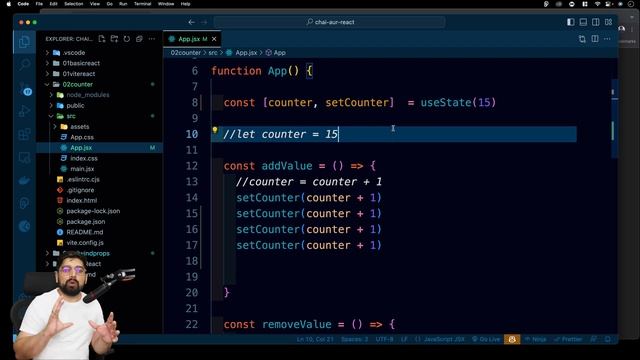Split the editor to the right
Screen dimensions: 640x360
(595, 39)
